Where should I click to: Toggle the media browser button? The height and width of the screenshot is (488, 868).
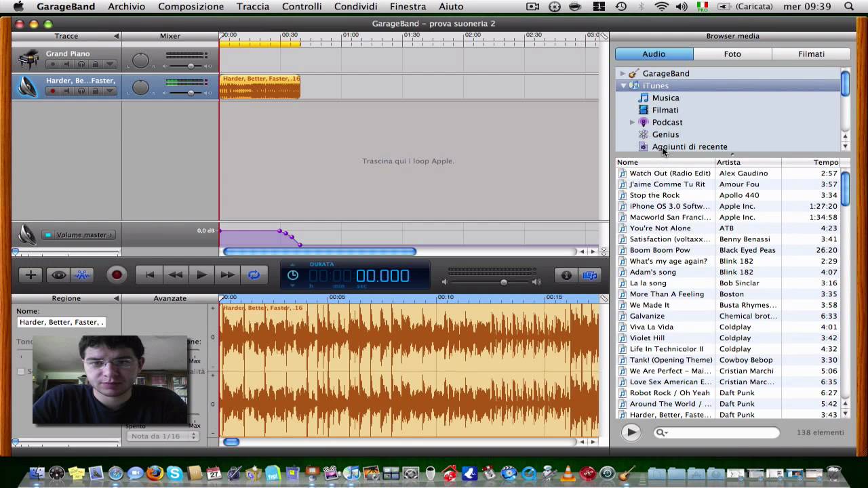(x=590, y=274)
